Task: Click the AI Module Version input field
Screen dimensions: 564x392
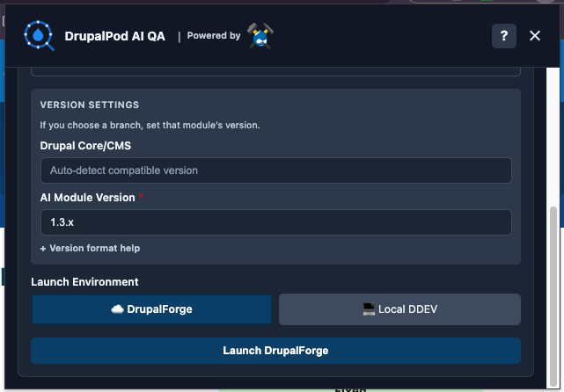Action: coord(276,222)
